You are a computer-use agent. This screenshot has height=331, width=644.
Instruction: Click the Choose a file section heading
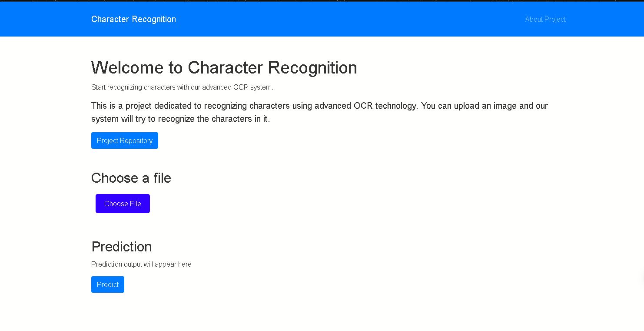point(131,178)
